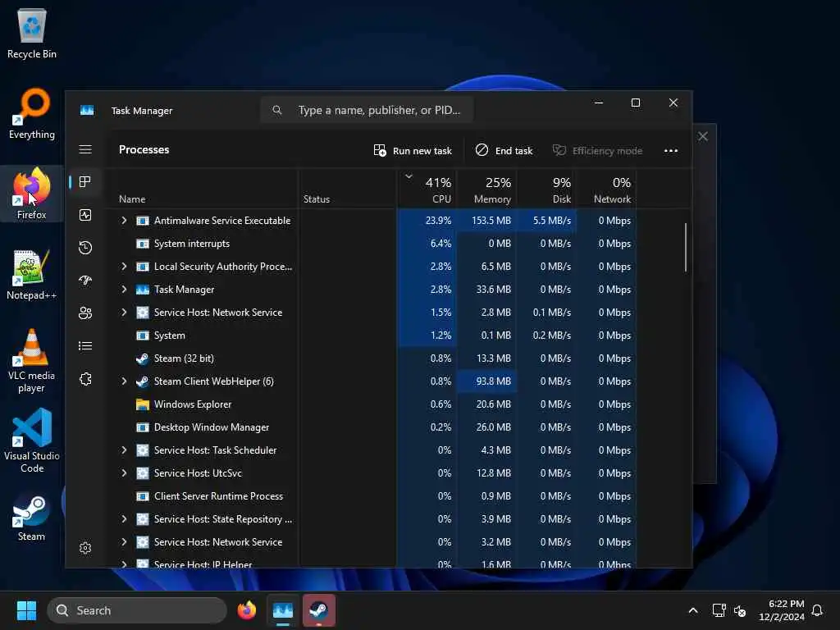Image resolution: width=840 pixels, height=630 pixels.
Task: Click Run new task button
Action: point(413,151)
